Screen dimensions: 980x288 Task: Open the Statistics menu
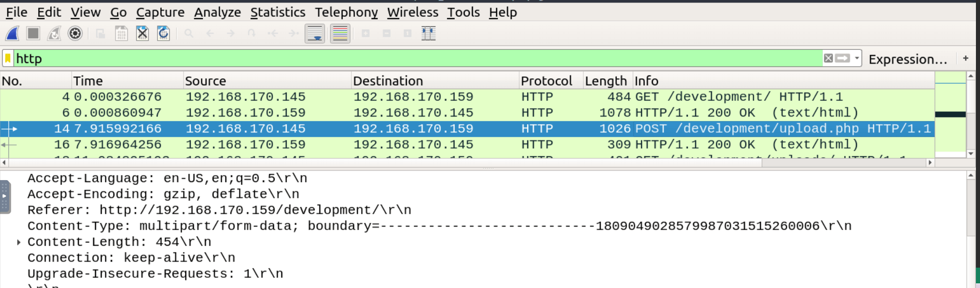[x=278, y=12]
